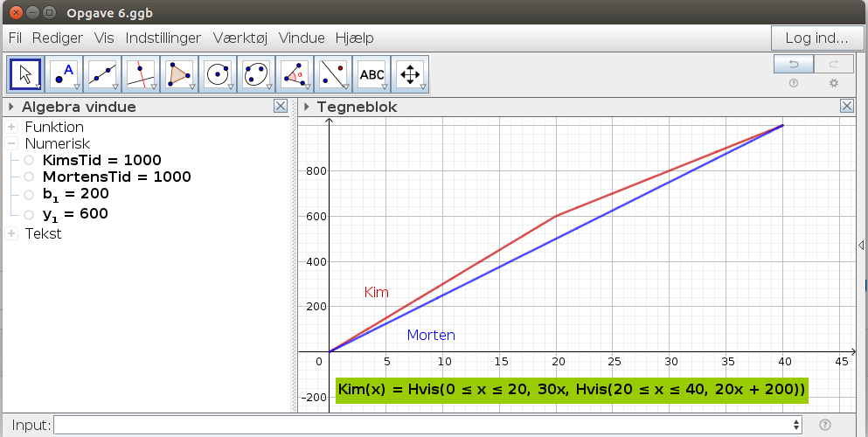Click the Numerisk group label
Screen dimensions: 868x437
coord(58,143)
